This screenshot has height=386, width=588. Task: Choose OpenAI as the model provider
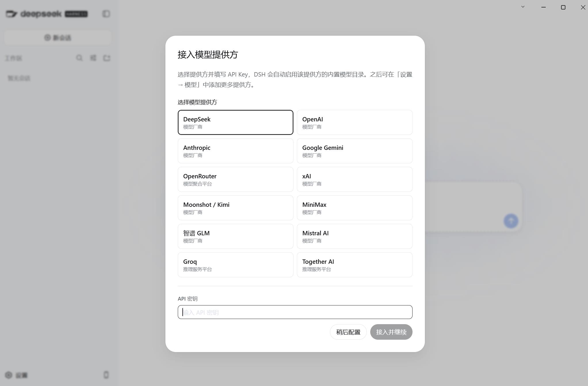coord(354,122)
